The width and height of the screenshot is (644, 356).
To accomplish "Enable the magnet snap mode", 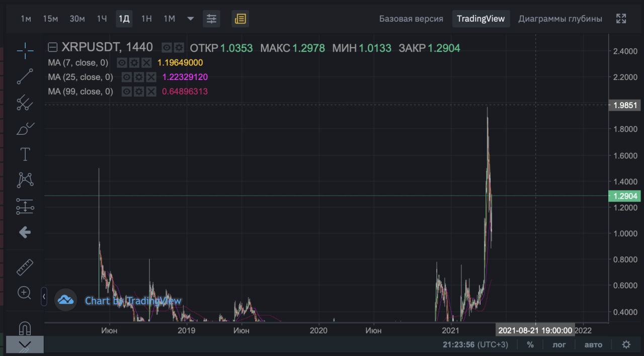I will 25,328.
